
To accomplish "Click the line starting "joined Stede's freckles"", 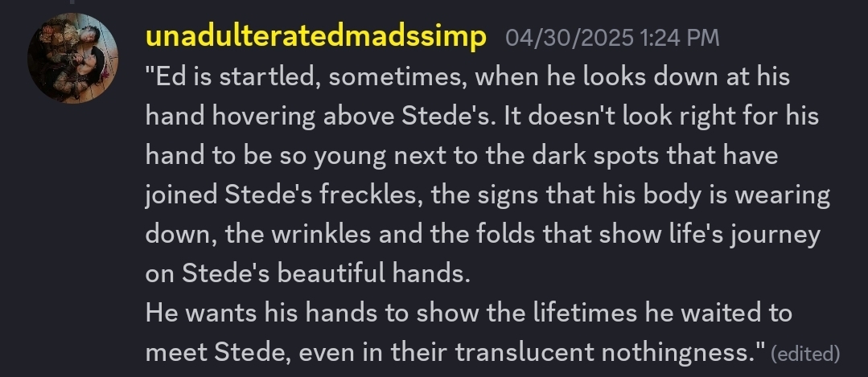I will pyautogui.click(x=487, y=195).
